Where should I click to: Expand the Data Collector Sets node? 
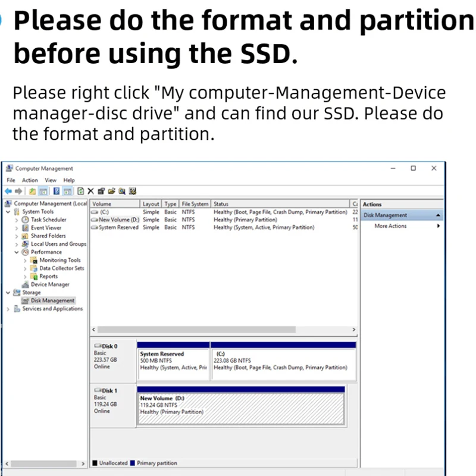click(25, 269)
